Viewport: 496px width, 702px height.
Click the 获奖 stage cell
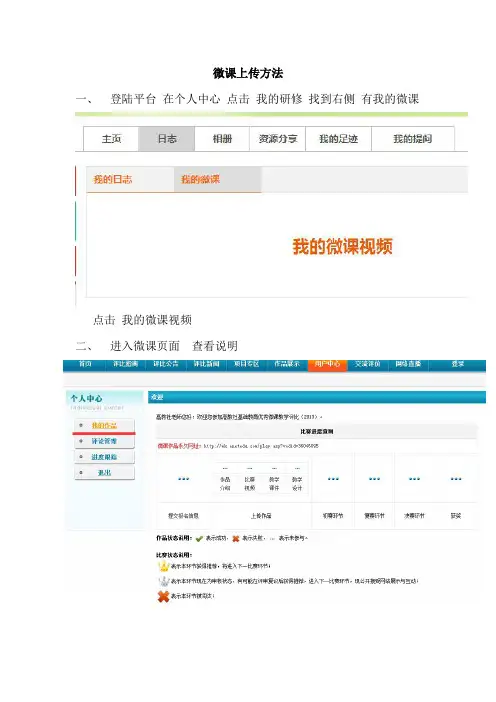(x=456, y=516)
